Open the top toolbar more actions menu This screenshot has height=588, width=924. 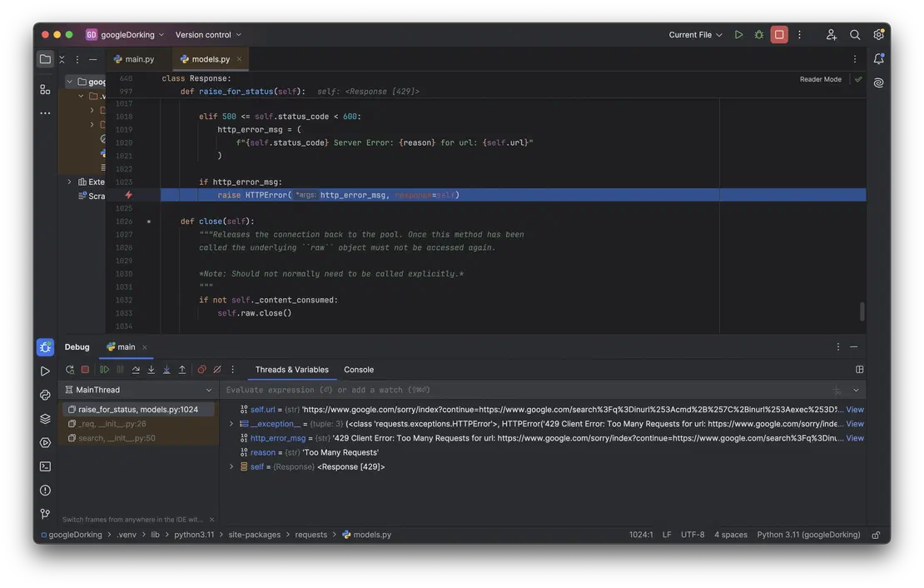pos(800,35)
